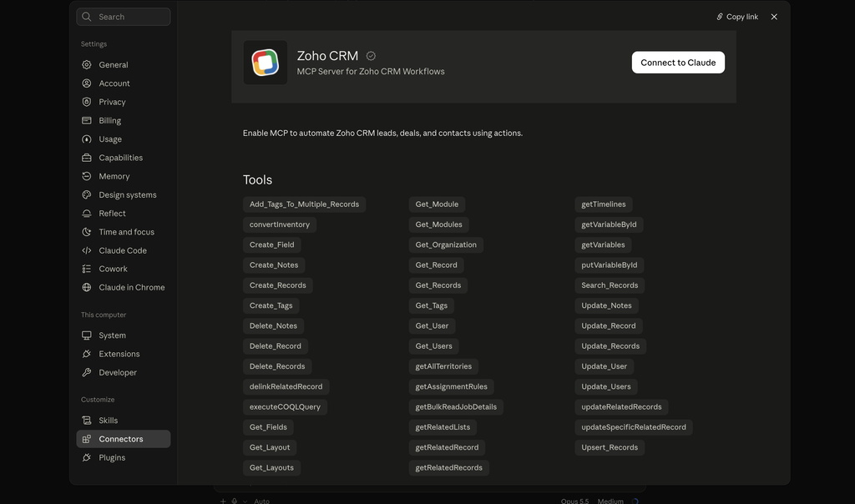Click the Zoho CRM logo thumbnail
This screenshot has height=504, width=855.
[265, 62]
